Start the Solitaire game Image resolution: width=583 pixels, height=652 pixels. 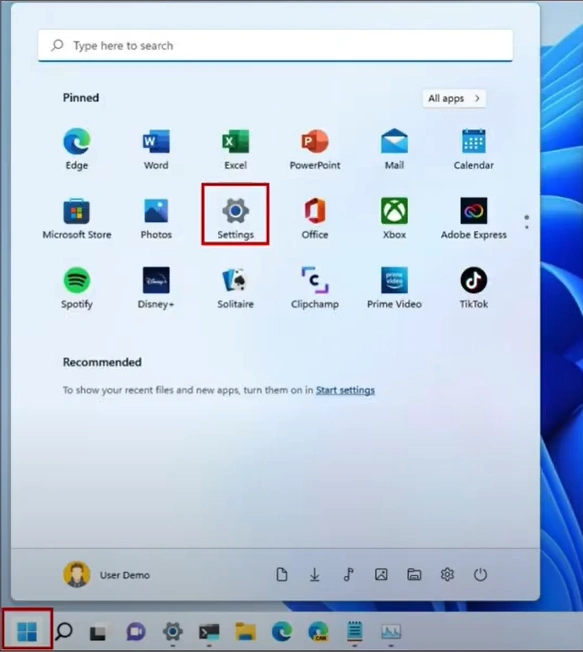pyautogui.click(x=235, y=288)
